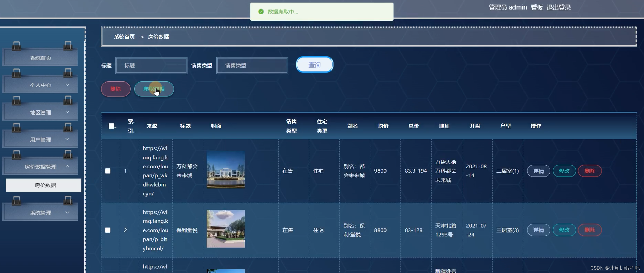Select 房价数据 in the sidebar
Viewport: 644px width, 273px height.
point(43,185)
